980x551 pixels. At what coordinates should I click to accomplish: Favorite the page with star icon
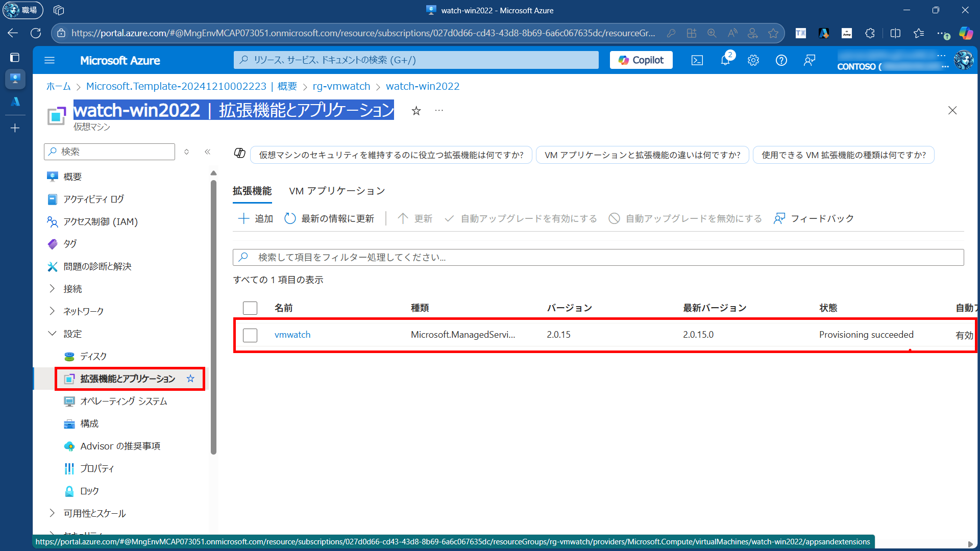pos(416,111)
